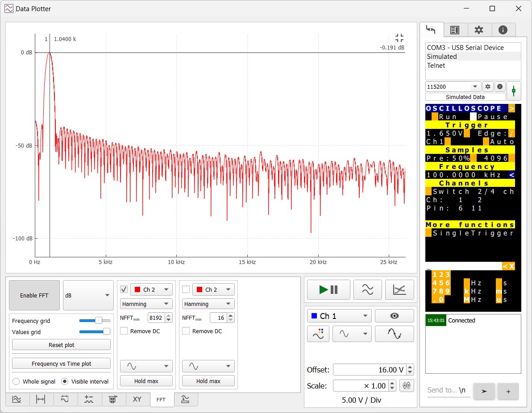Click the collapse plot icon in graph corner

[399, 38]
